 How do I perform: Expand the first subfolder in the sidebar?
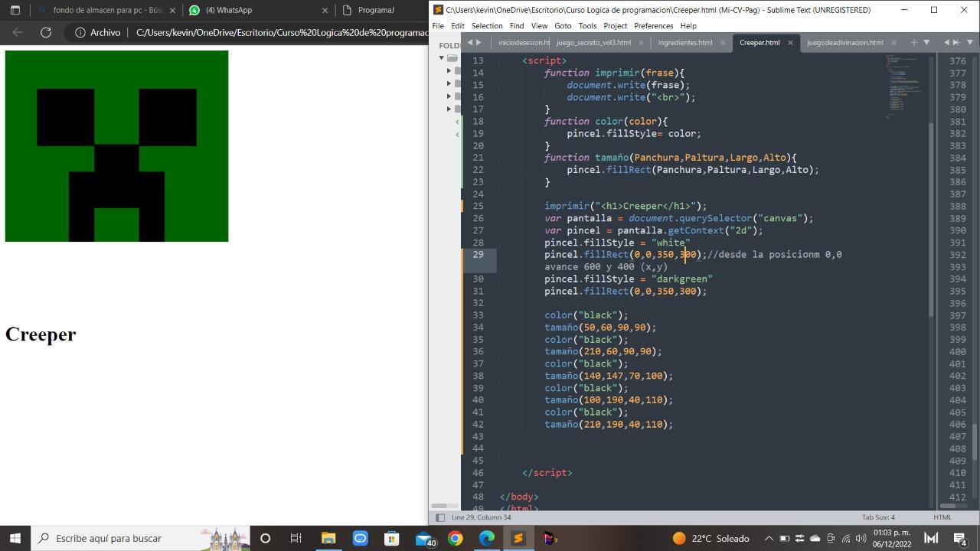[x=449, y=71]
